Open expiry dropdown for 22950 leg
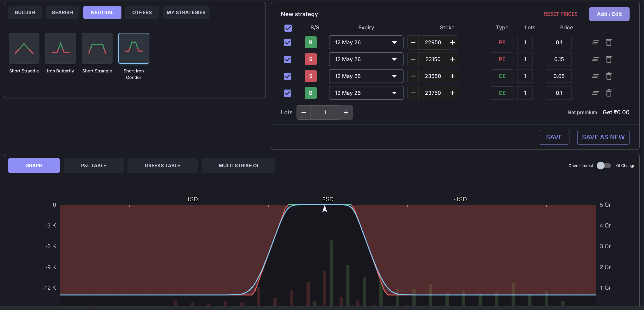644x310 pixels. click(366, 43)
